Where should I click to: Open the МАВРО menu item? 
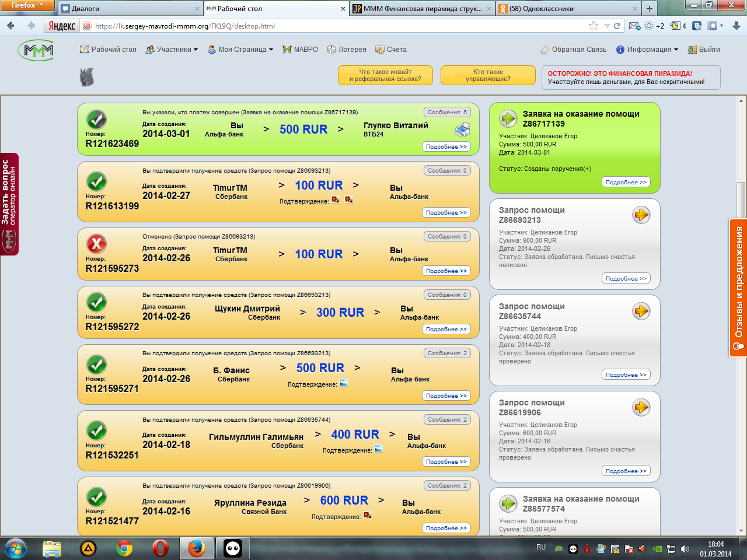click(300, 50)
